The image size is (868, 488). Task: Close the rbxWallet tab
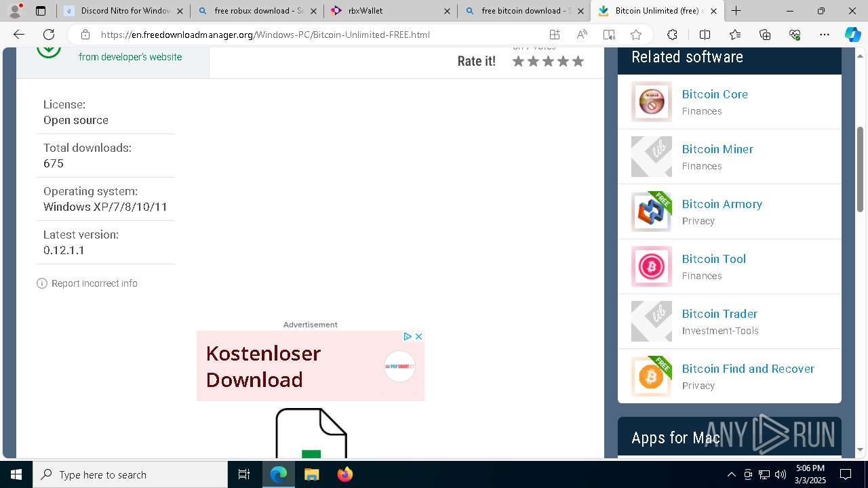click(x=447, y=11)
